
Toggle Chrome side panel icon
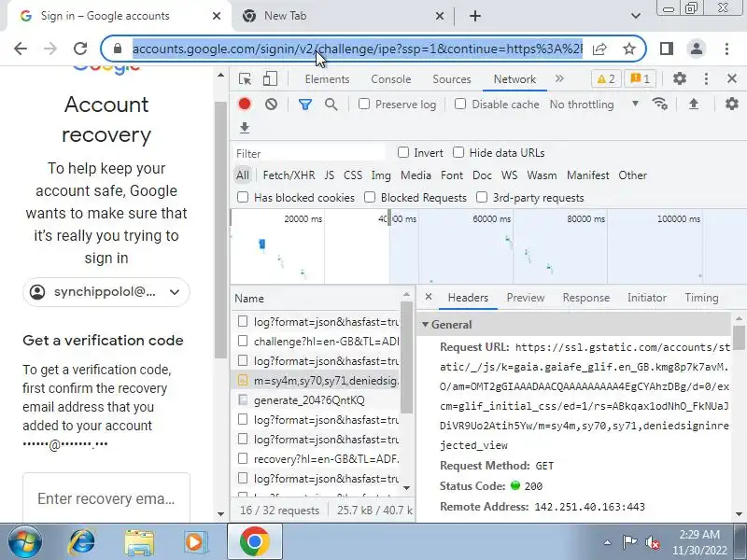click(667, 49)
